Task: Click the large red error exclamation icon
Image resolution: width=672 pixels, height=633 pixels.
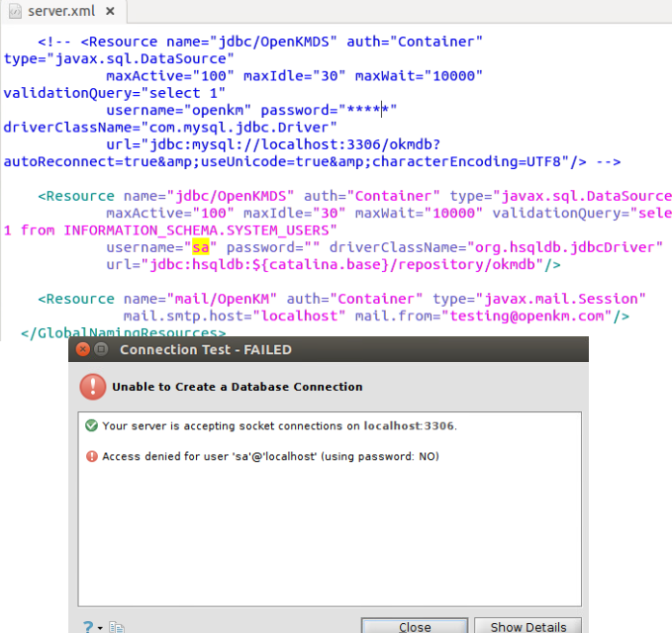Action: 93,387
